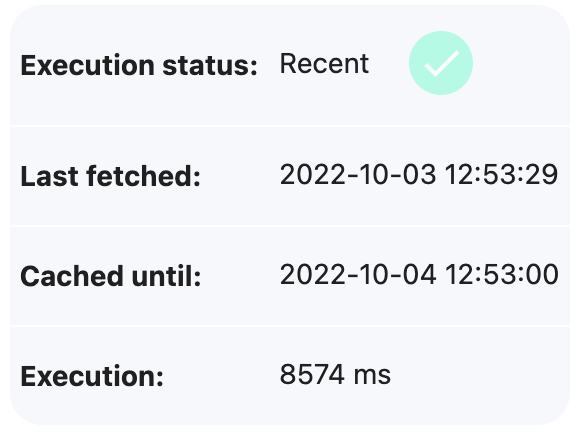The width and height of the screenshot is (576, 432).
Task: Click the 'ms' unit text
Action: coord(372,376)
